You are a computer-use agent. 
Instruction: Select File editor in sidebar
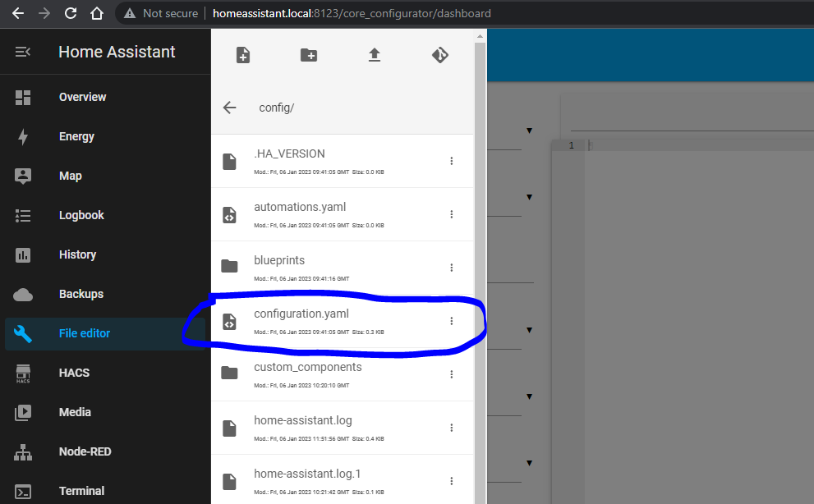(x=105, y=334)
